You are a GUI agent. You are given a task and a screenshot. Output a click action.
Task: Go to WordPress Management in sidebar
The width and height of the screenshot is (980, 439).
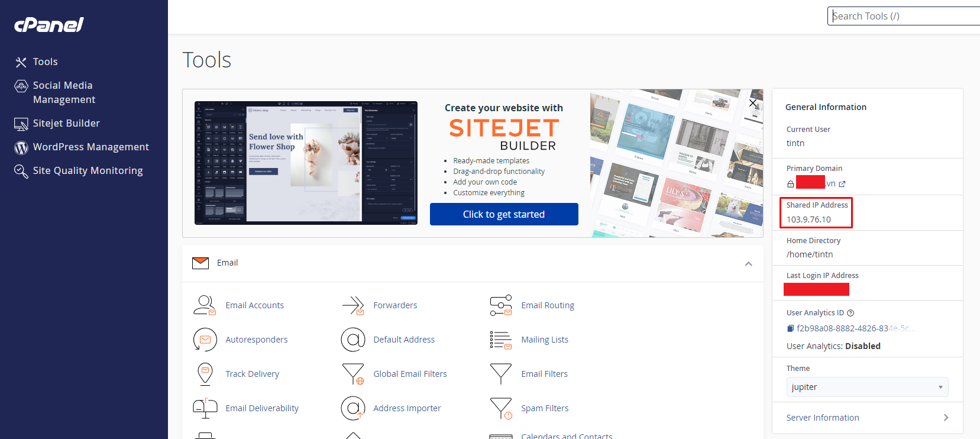[90, 147]
